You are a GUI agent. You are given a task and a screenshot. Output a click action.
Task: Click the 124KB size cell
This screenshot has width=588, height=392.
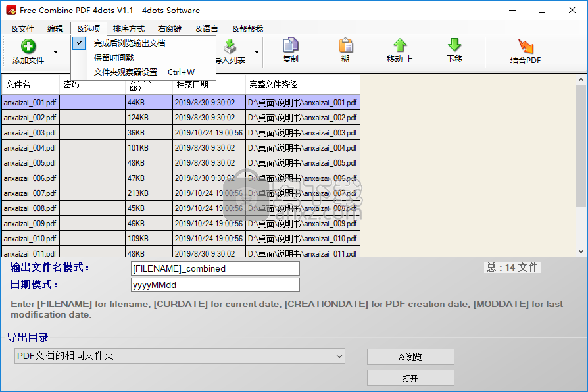(149, 118)
